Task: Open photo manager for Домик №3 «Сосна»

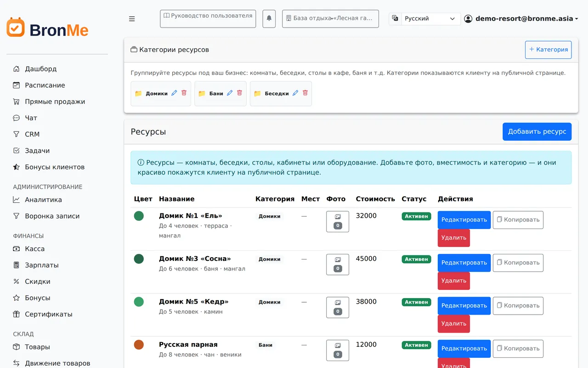Action: tap(338, 264)
